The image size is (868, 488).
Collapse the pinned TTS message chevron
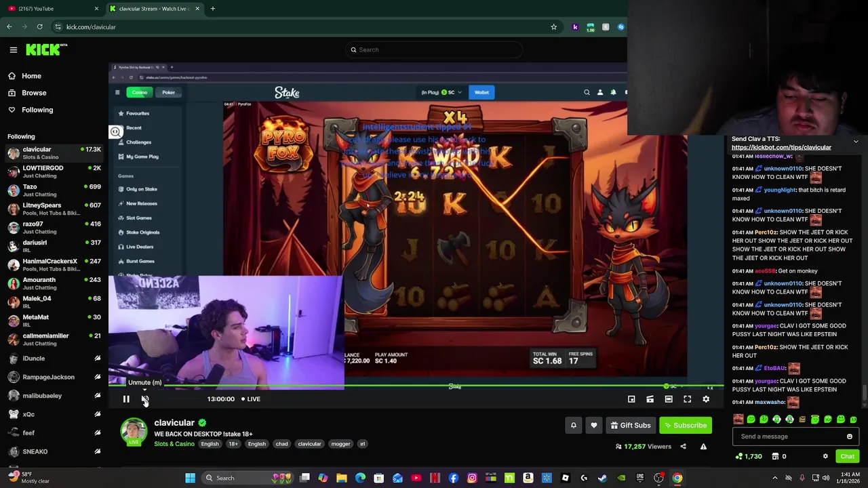point(856,142)
